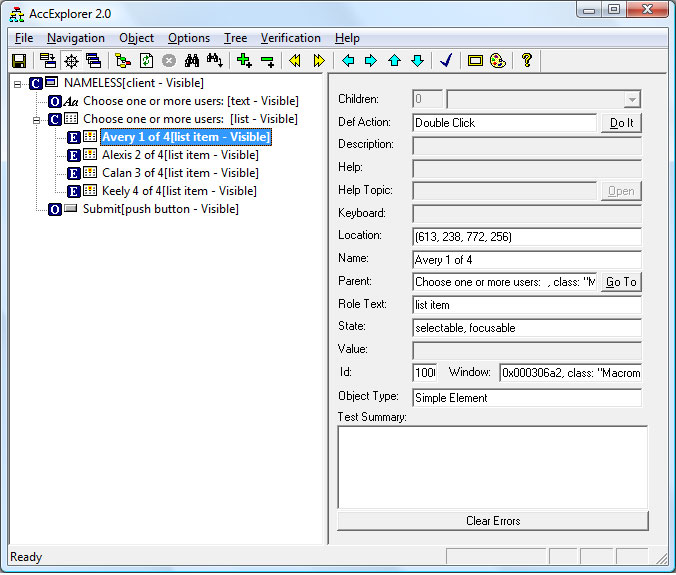The image size is (676, 575).
Task: Click the stacked windows toolbar icon
Action: coord(94,61)
